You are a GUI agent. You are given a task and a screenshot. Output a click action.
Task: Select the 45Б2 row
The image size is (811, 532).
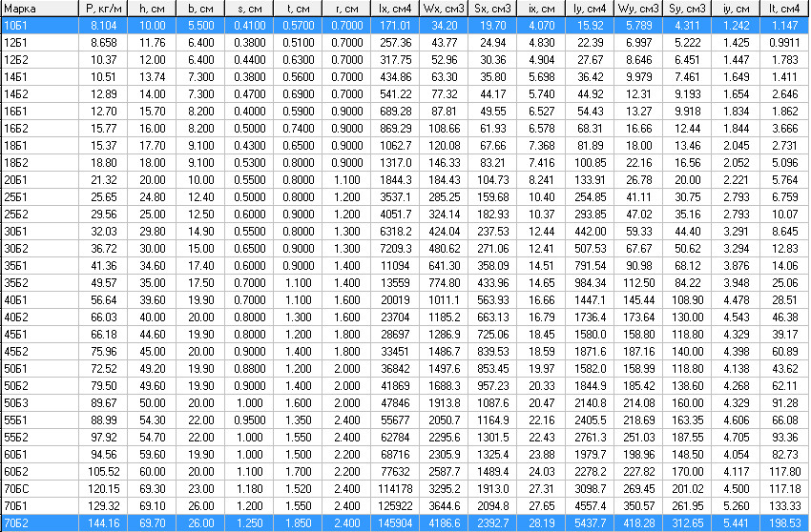click(405, 351)
